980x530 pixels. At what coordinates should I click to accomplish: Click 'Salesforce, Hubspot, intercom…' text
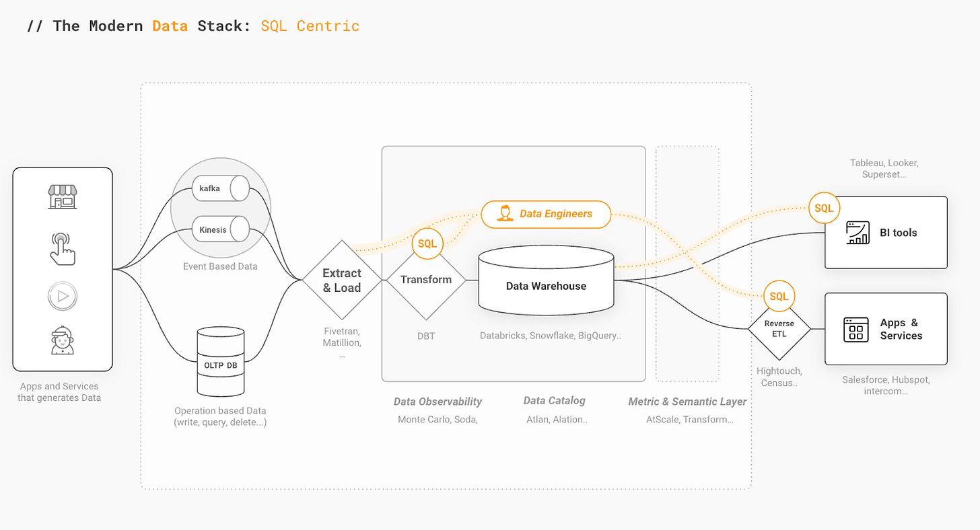click(886, 385)
